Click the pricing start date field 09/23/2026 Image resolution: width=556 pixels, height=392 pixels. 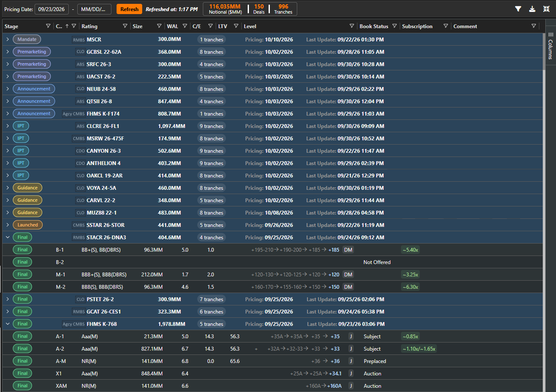coord(51,9)
